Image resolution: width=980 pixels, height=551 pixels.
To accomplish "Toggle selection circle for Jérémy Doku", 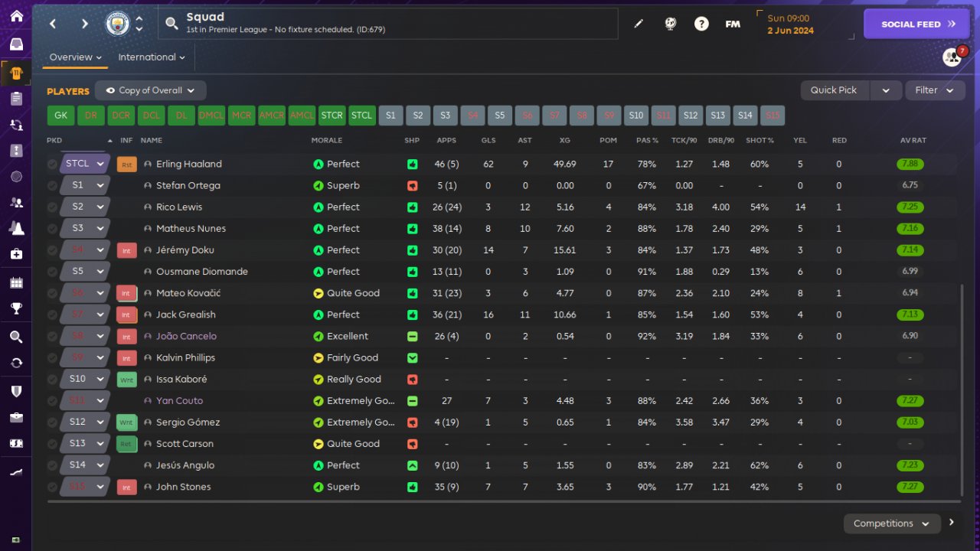I will pos(52,250).
